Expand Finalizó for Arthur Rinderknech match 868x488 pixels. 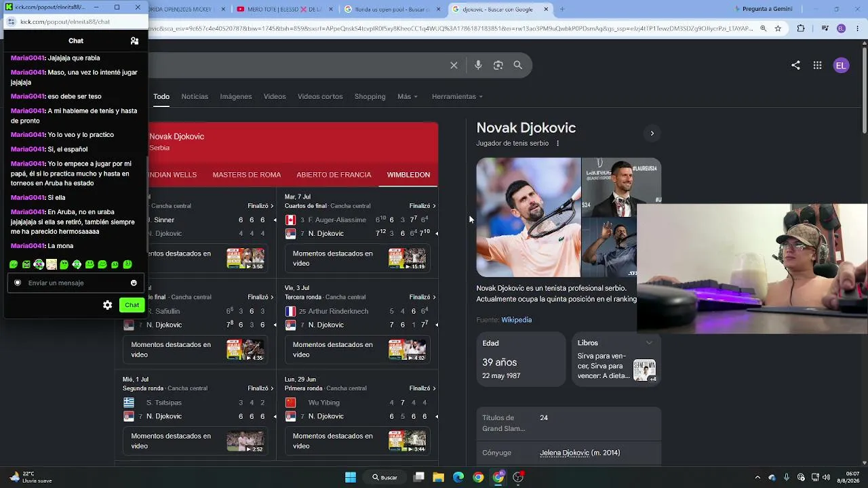coord(422,297)
